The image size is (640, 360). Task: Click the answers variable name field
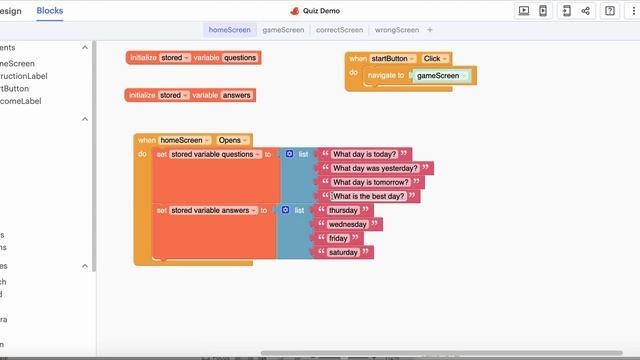pyautogui.click(x=236, y=95)
